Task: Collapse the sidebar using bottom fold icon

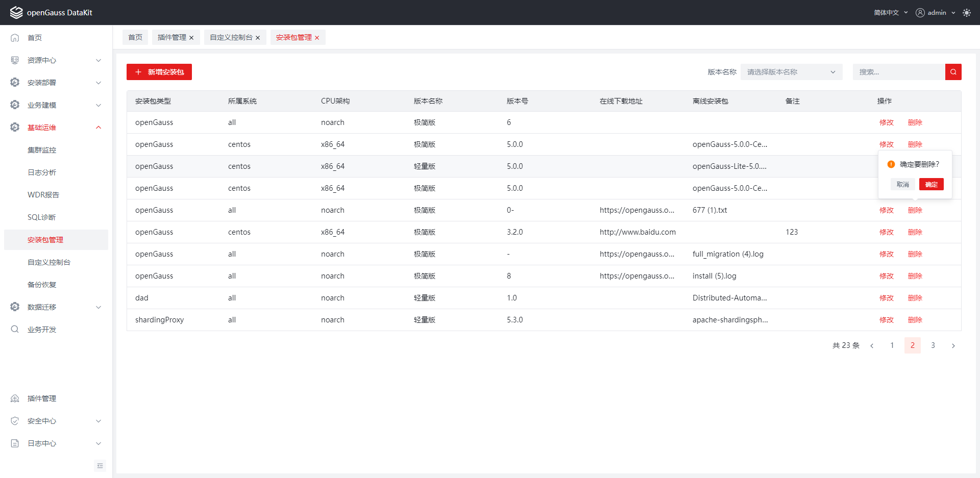Action: 100,466
